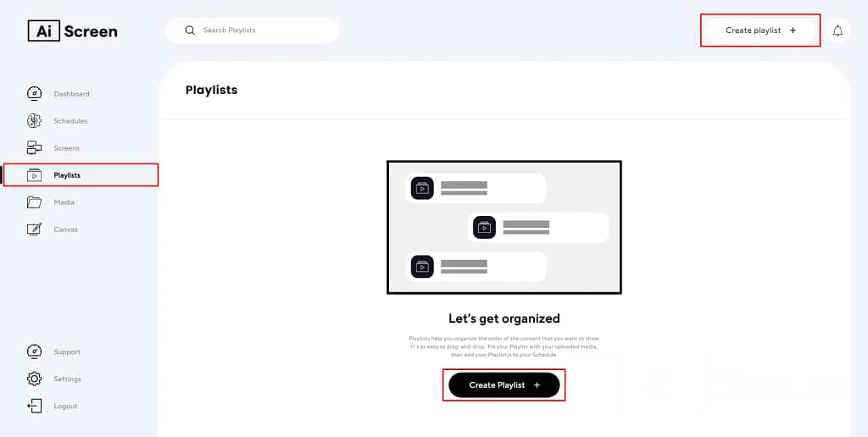Click the Logout door icon
This screenshot has width=868, height=437.
click(34, 406)
